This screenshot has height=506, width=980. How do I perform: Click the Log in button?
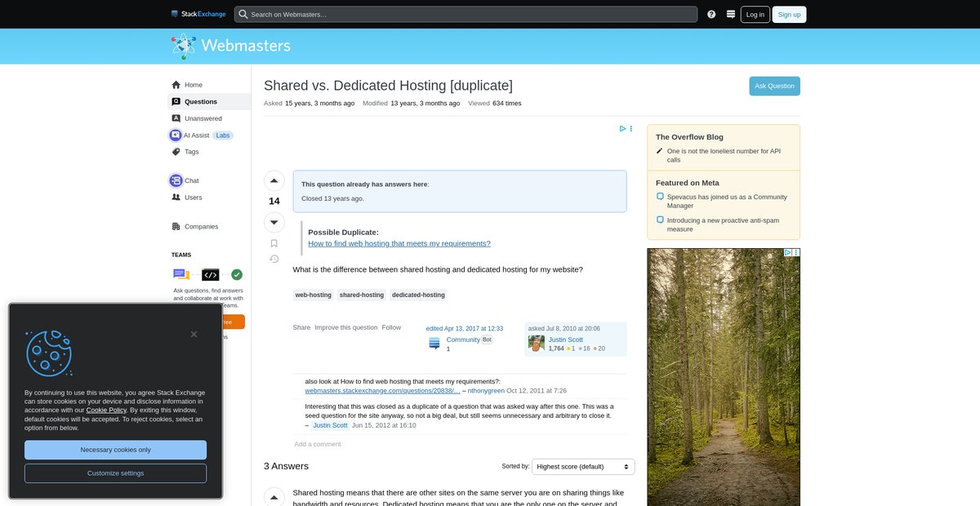[755, 14]
